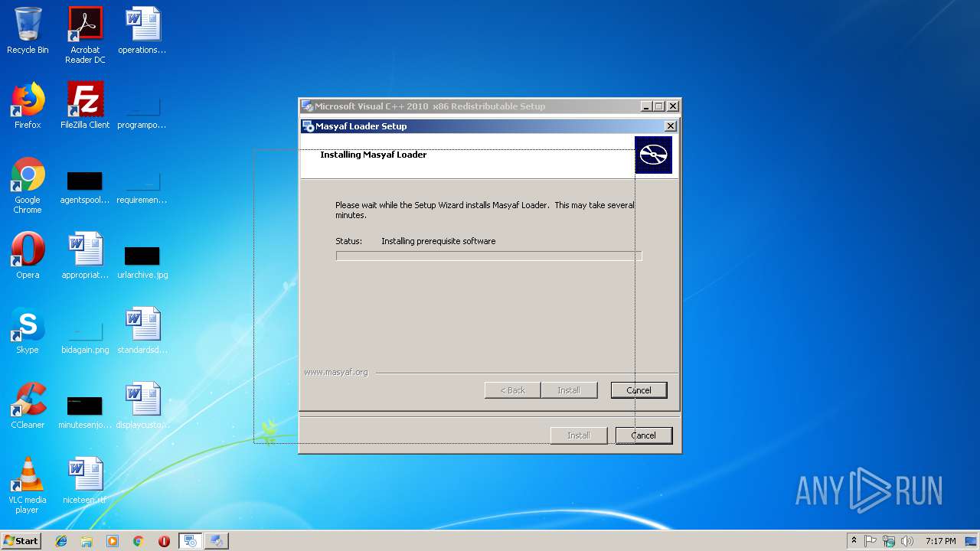Maximize the Visual C++ 2010 Redistributable Setup window
This screenshot has width=980, height=551.
pyautogui.click(x=658, y=106)
